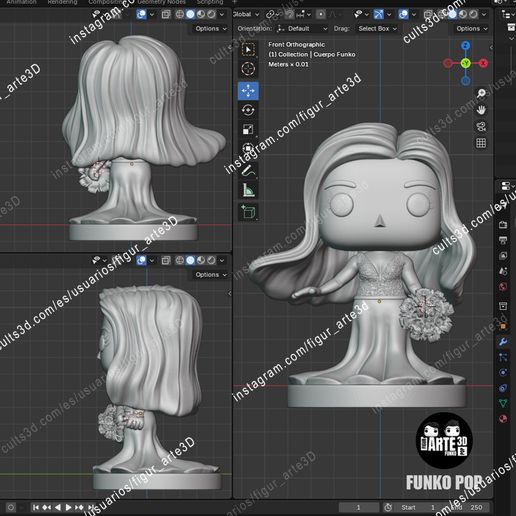
Task: Open the Physics properties tab
Action: click(x=503, y=372)
